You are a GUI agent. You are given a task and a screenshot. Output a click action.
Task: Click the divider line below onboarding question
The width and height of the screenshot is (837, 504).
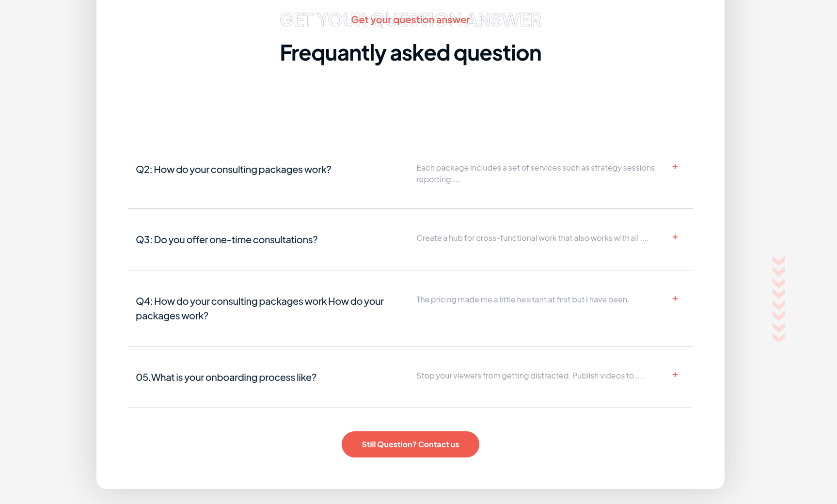tap(410, 408)
